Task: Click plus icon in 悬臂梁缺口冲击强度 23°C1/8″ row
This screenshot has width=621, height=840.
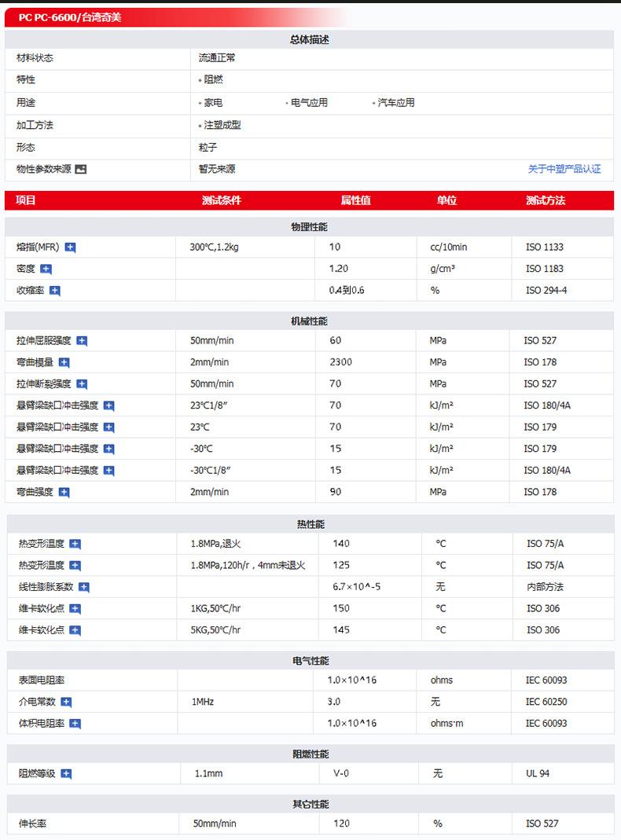Action: coord(108,406)
